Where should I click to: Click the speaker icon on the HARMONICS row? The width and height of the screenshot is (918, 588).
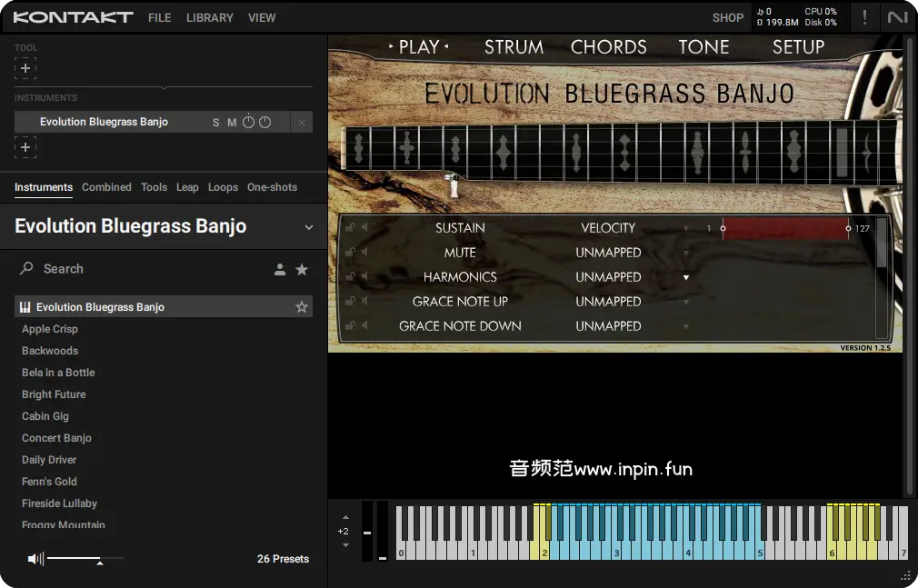point(364,277)
